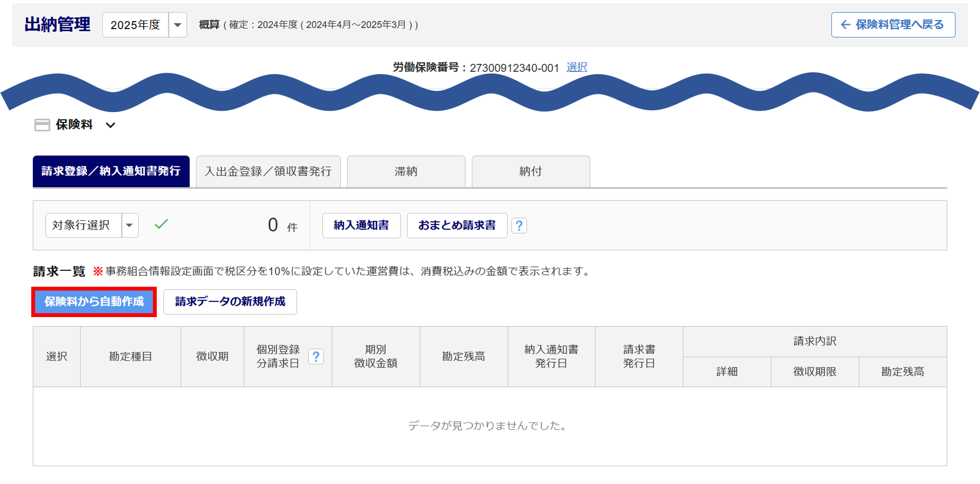Click 保険料から自動作成 button
This screenshot has height=484, width=980.
[x=94, y=302]
